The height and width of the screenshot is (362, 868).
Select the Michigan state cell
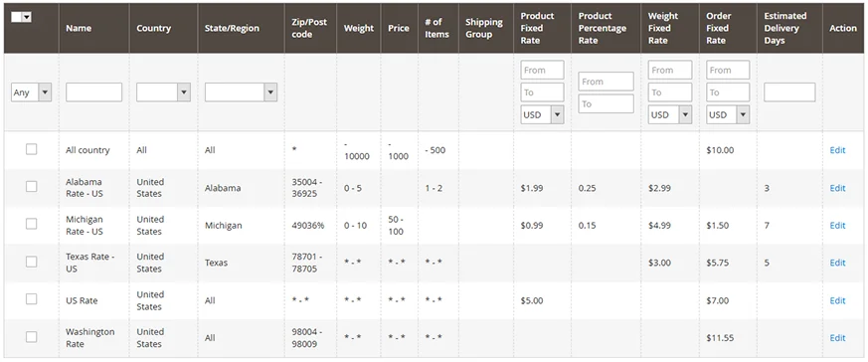point(223,226)
